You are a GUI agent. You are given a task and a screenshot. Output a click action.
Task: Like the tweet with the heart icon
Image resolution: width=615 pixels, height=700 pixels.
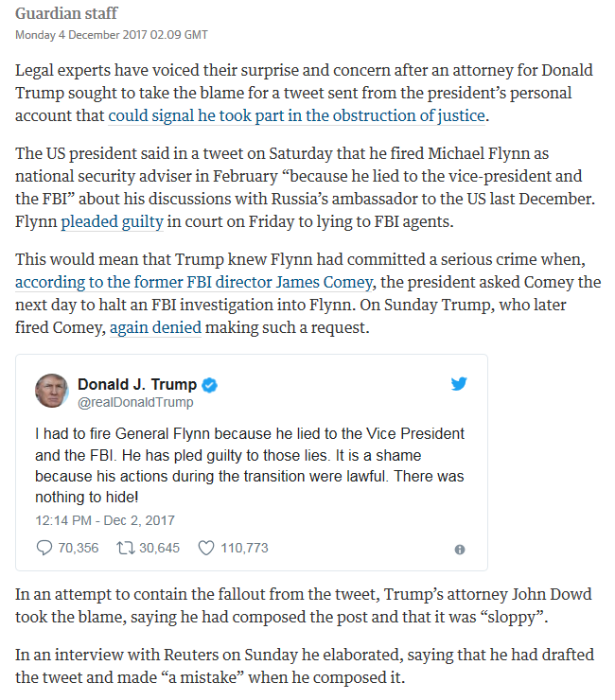[x=206, y=548]
